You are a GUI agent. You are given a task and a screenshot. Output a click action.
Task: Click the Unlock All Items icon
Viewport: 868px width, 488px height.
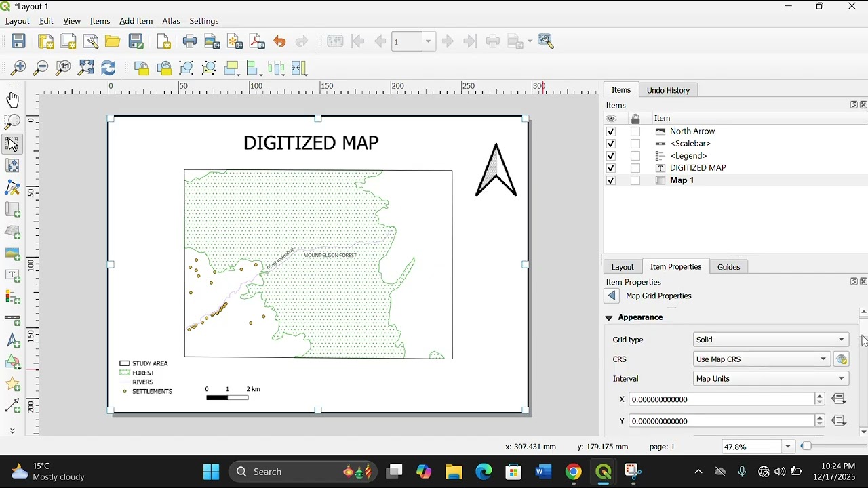(x=164, y=68)
